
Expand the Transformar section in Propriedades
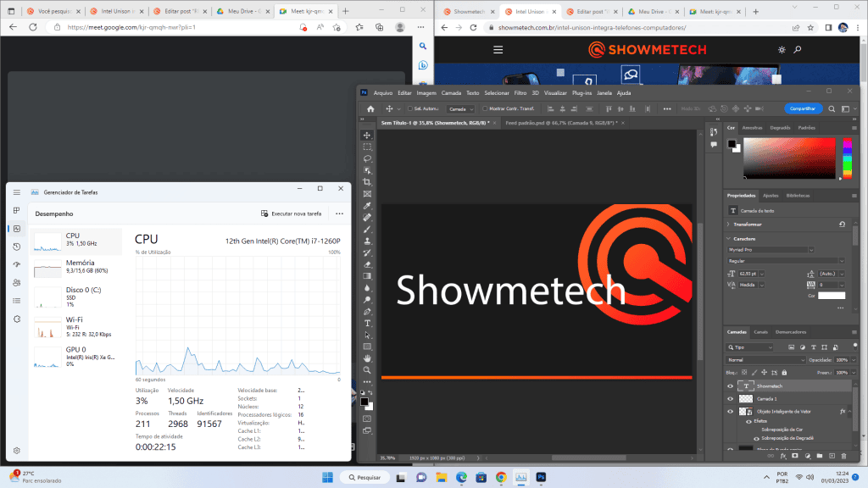click(729, 225)
